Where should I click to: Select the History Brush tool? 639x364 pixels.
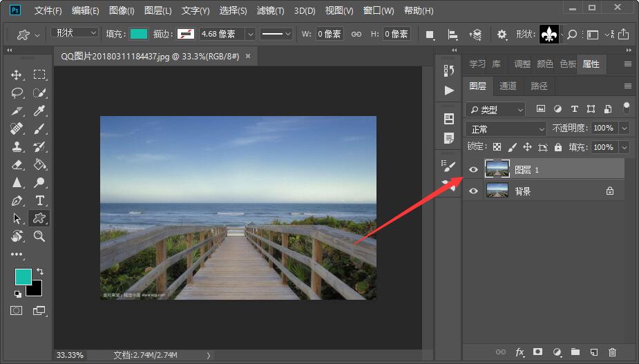(x=39, y=146)
